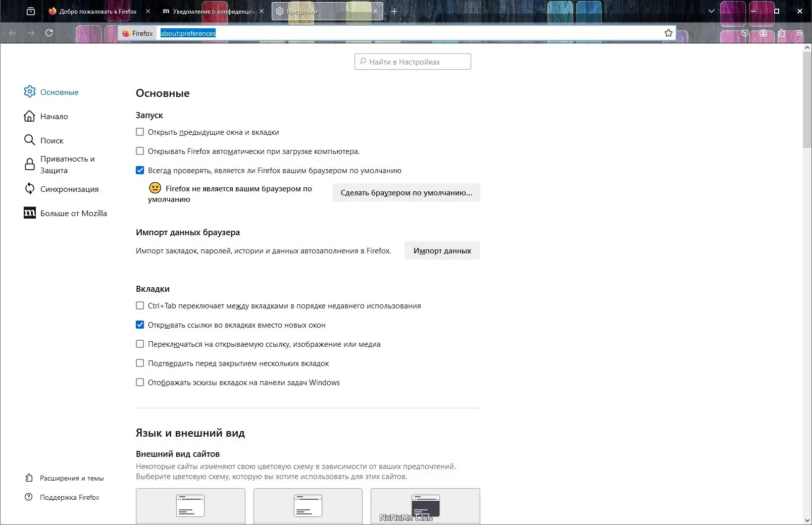Bookmark this page with star icon
The height and width of the screenshot is (525, 812).
(x=669, y=33)
